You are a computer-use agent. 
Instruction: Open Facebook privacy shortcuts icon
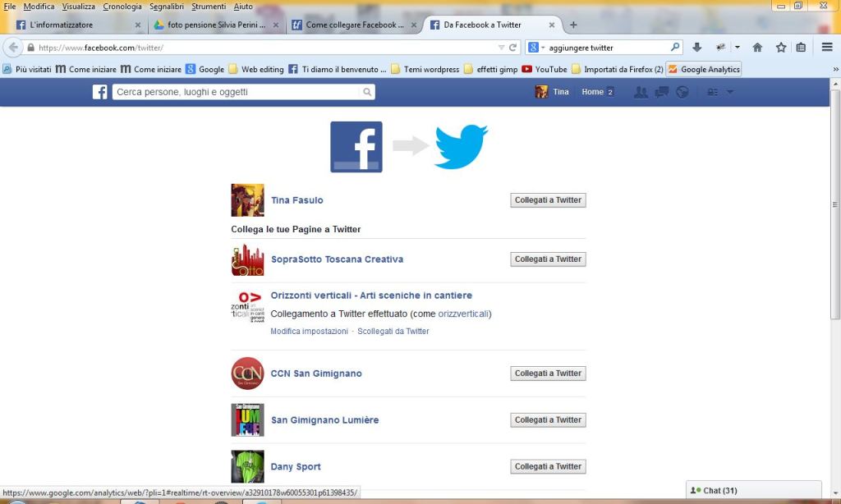point(712,92)
